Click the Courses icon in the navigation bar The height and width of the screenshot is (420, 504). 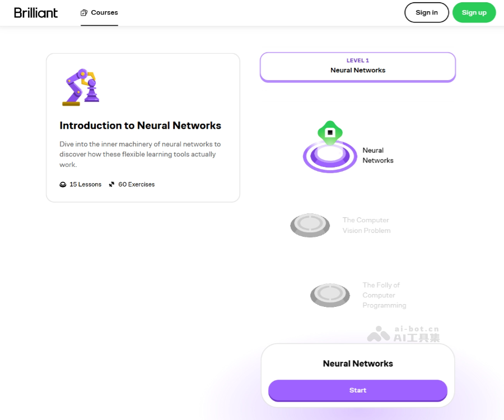point(84,12)
